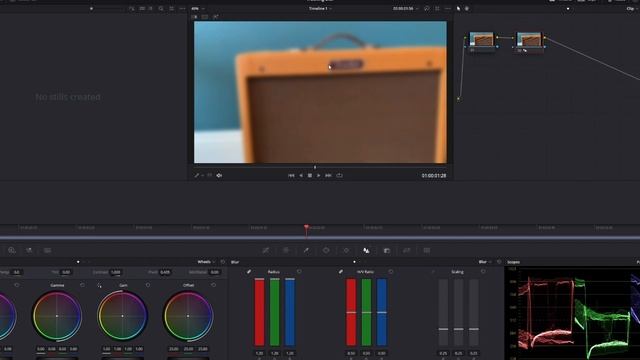Toggle highlight mode in the viewer
The width and height of the screenshot is (640, 360).
(x=216, y=17)
